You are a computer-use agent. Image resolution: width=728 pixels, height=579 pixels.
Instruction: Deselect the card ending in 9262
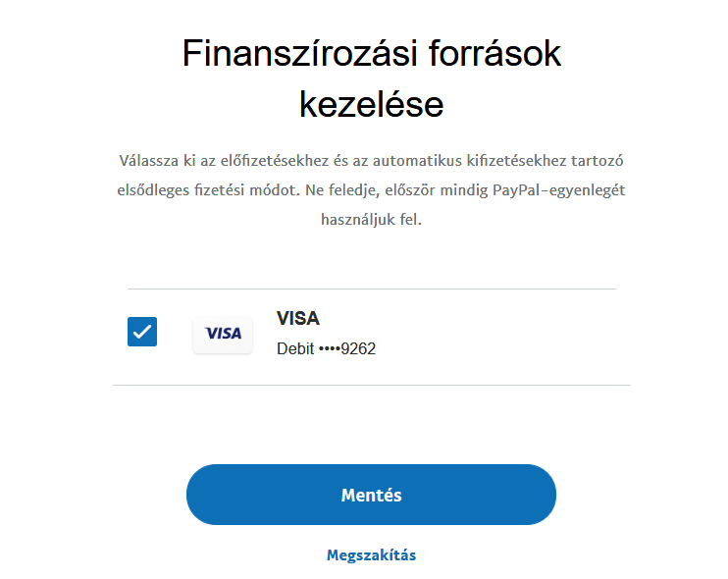pyautogui.click(x=142, y=332)
